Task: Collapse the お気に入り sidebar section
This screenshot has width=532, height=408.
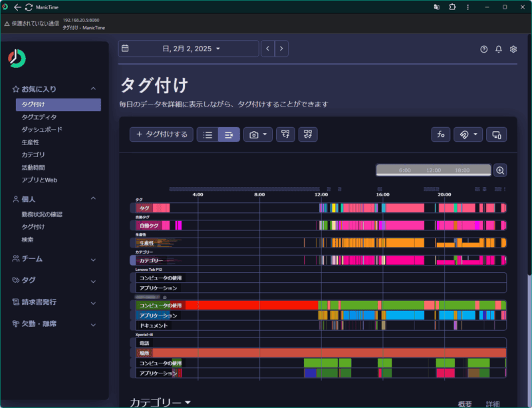Action: (93, 89)
